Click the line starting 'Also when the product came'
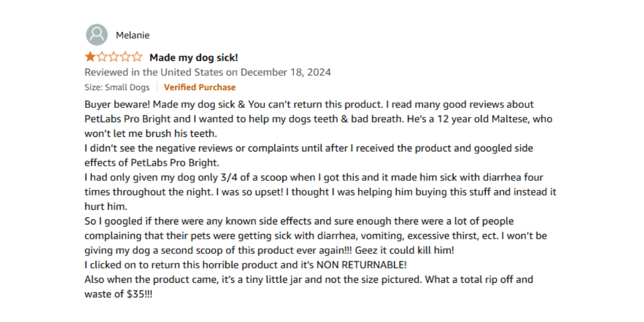This screenshot has height=322, width=644. point(309,280)
